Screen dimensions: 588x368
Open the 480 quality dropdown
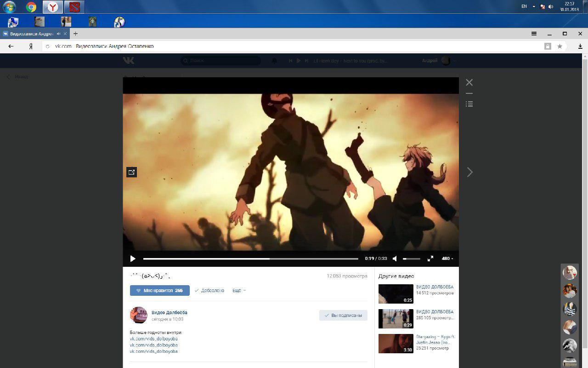pyautogui.click(x=447, y=259)
